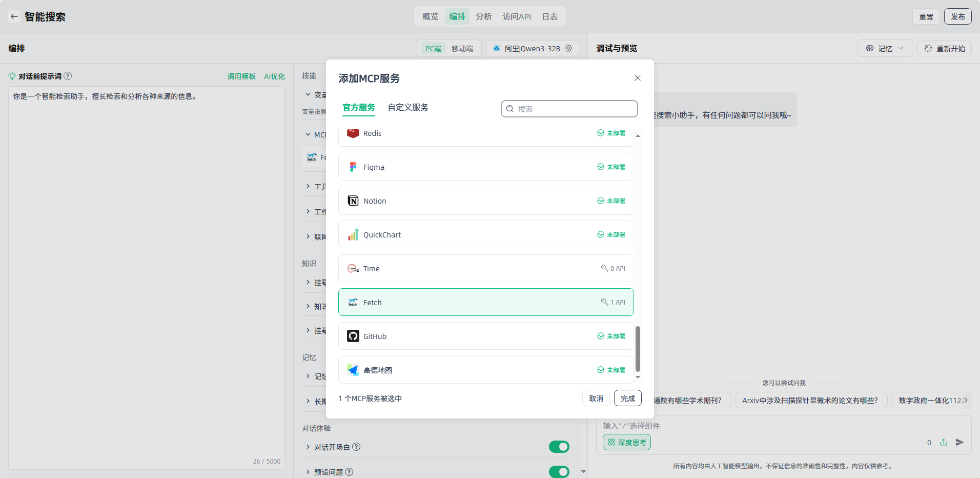Click 取消 to cancel the dialog
Screen dimensions: 980x478
[596, 398]
